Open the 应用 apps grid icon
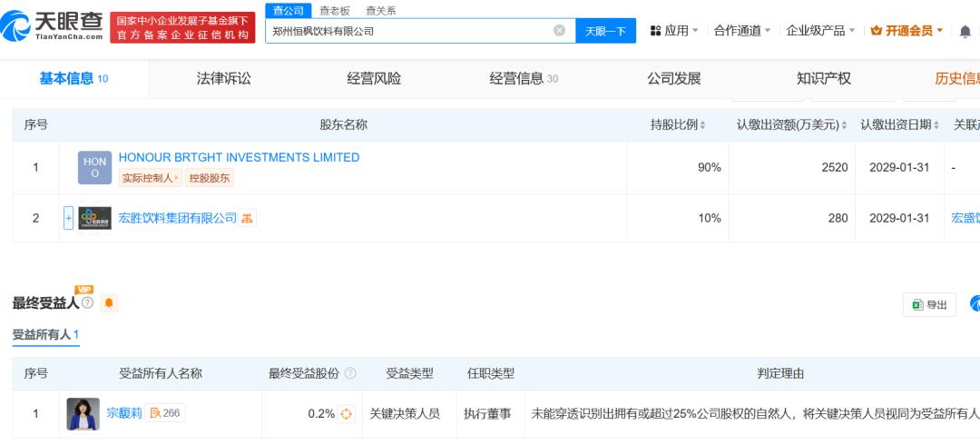Image resolution: width=980 pixels, height=445 pixels. (x=655, y=31)
